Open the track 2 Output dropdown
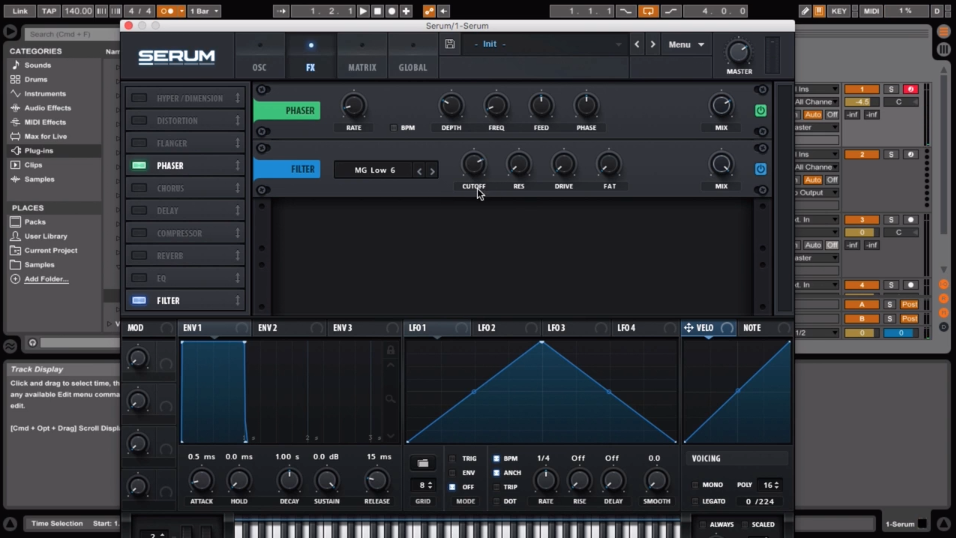Viewport: 956px width, 538px height. (817, 193)
